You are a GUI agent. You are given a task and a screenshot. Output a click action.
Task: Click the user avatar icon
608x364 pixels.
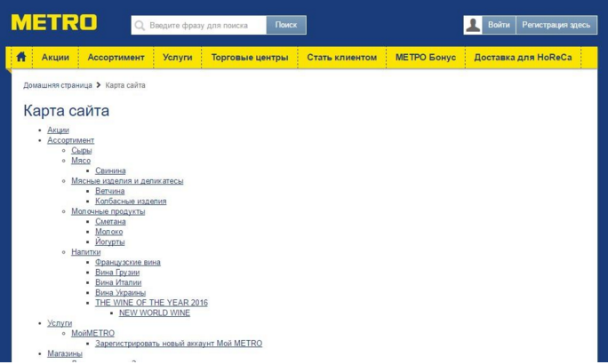(x=473, y=25)
